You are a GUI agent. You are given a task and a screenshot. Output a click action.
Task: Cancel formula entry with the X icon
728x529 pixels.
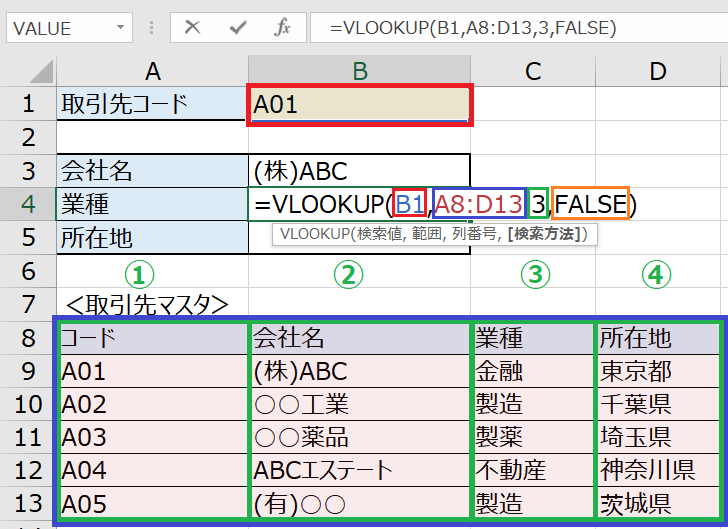(x=192, y=27)
